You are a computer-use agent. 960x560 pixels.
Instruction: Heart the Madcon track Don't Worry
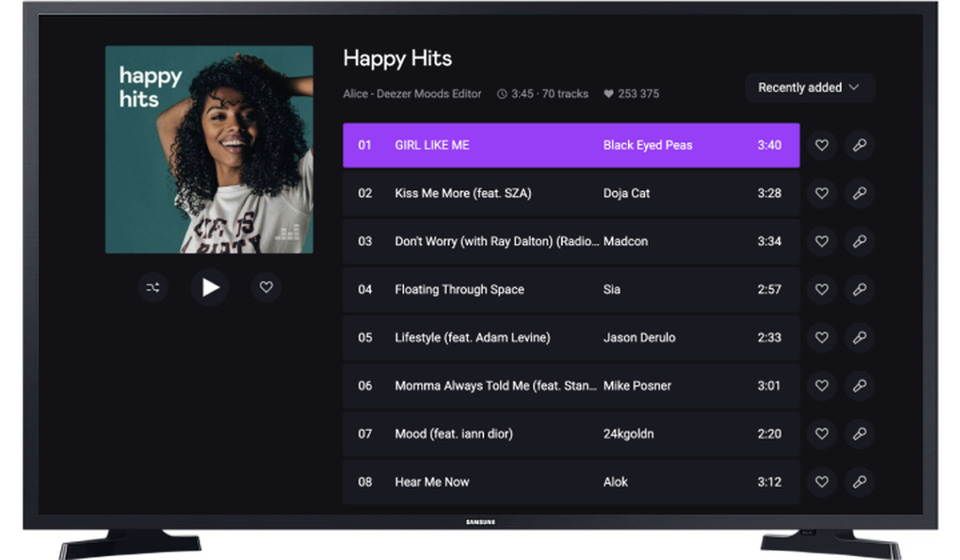[822, 242]
